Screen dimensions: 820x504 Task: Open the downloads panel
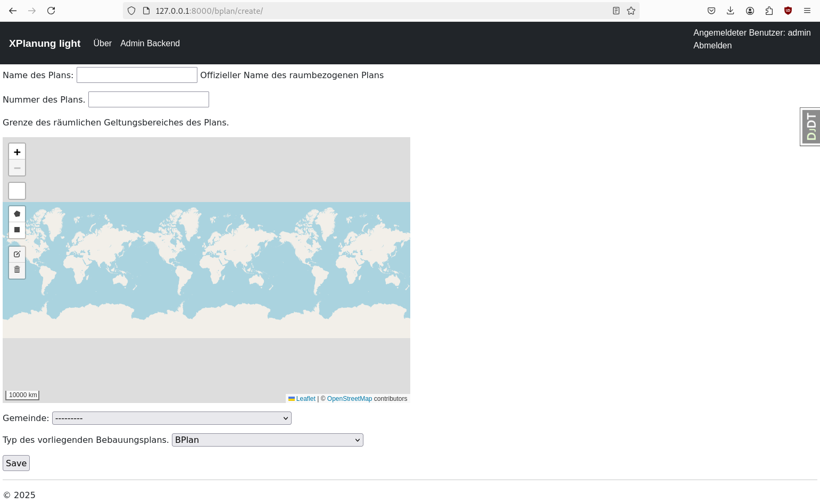[x=731, y=11]
